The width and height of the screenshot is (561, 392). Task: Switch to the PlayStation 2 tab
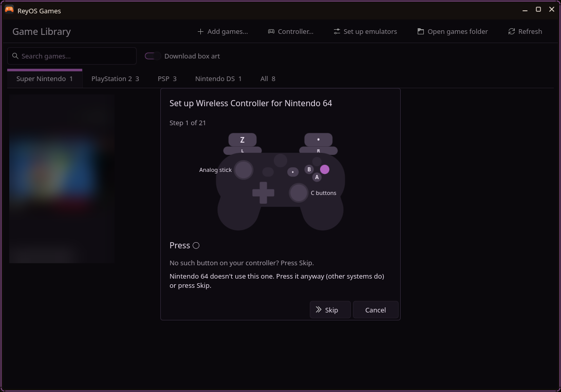(115, 79)
